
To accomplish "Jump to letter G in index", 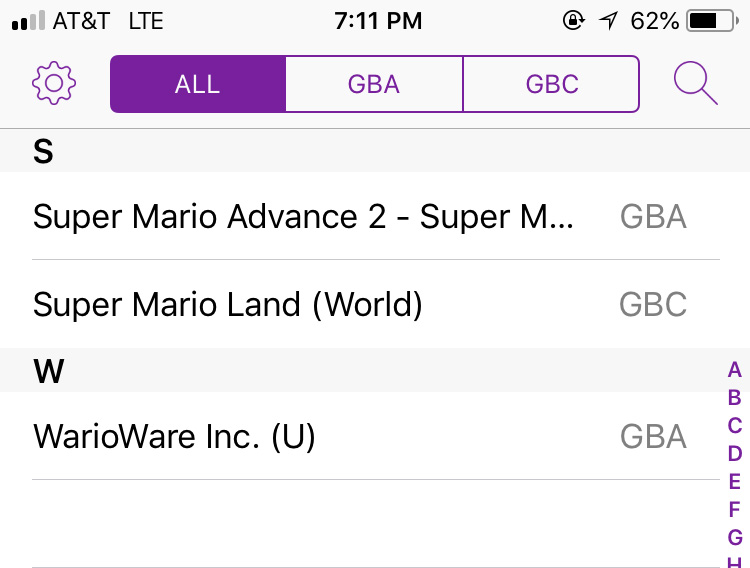I will (734, 538).
